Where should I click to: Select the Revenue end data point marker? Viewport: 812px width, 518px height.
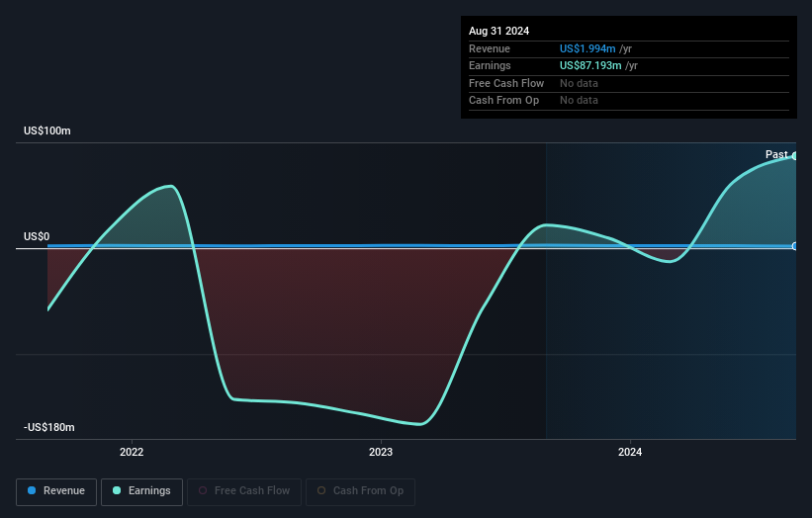[x=795, y=246]
